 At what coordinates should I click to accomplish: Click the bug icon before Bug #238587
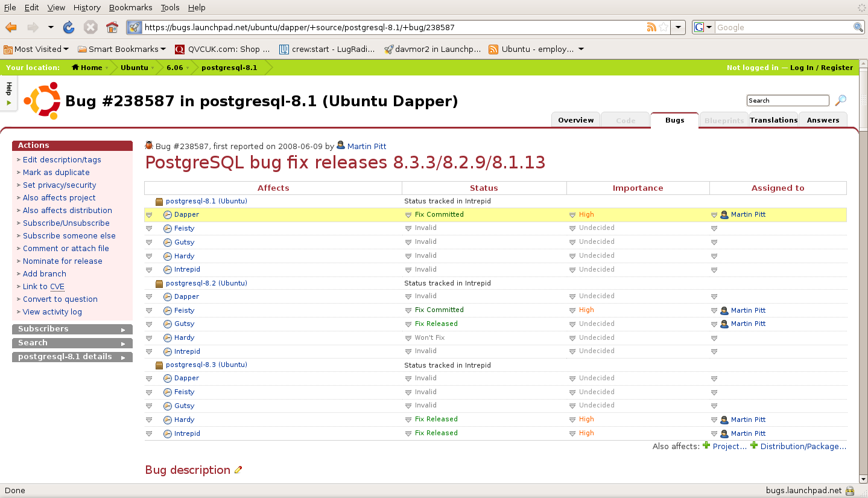(x=149, y=145)
